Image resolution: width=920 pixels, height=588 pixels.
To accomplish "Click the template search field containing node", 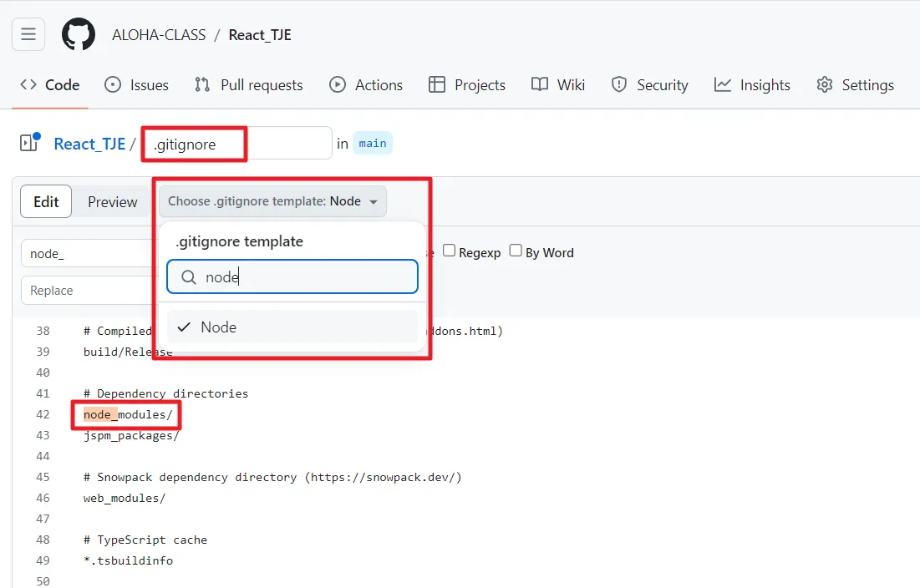I will click(x=292, y=276).
